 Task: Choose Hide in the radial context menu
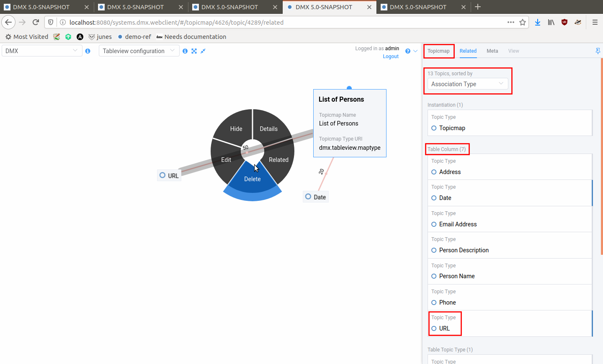236,129
